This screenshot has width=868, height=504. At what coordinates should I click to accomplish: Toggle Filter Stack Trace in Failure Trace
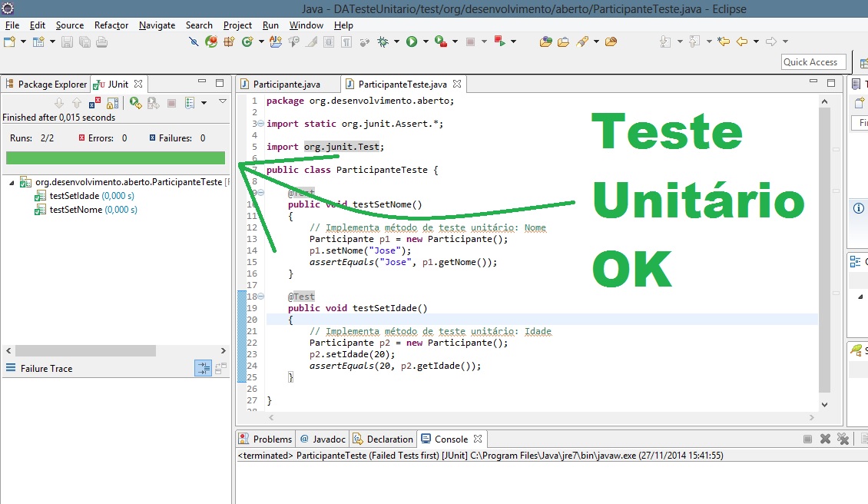[203, 369]
